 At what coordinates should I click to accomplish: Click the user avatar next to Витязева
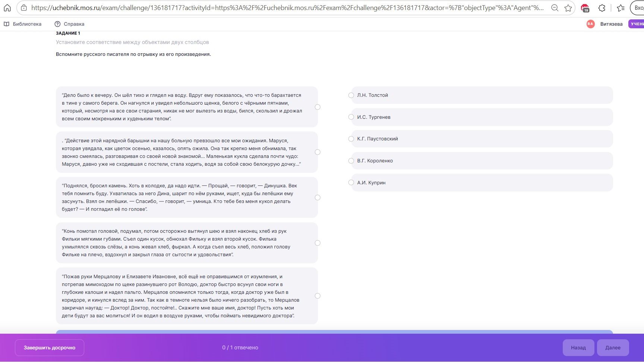(590, 24)
